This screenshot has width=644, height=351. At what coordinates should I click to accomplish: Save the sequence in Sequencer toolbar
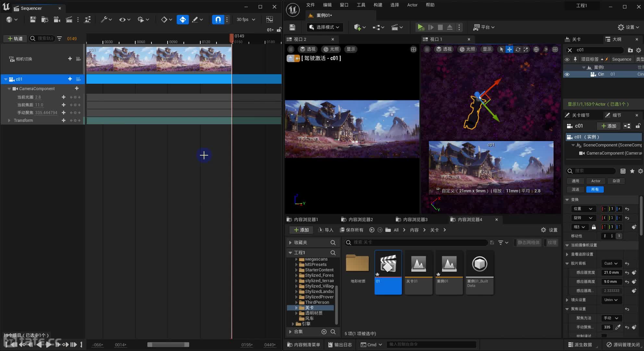coord(33,19)
